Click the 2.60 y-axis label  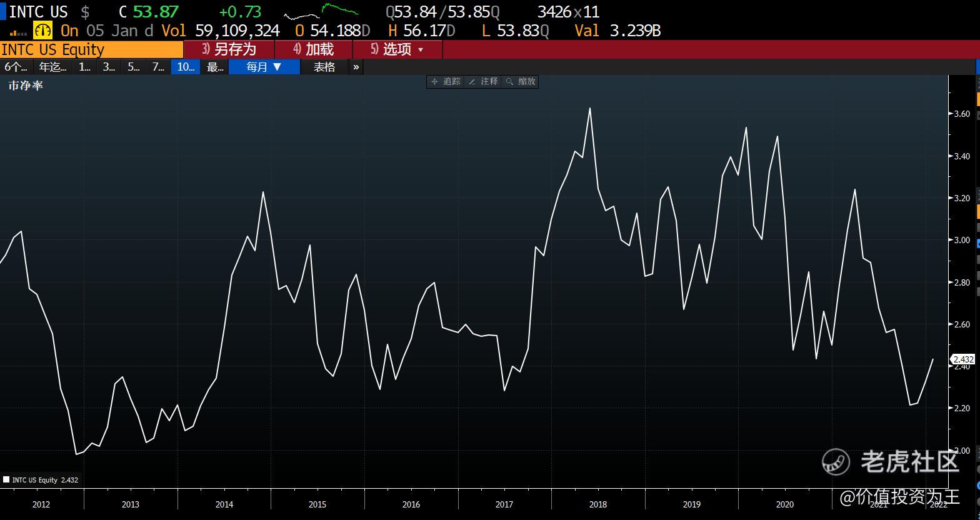point(962,324)
